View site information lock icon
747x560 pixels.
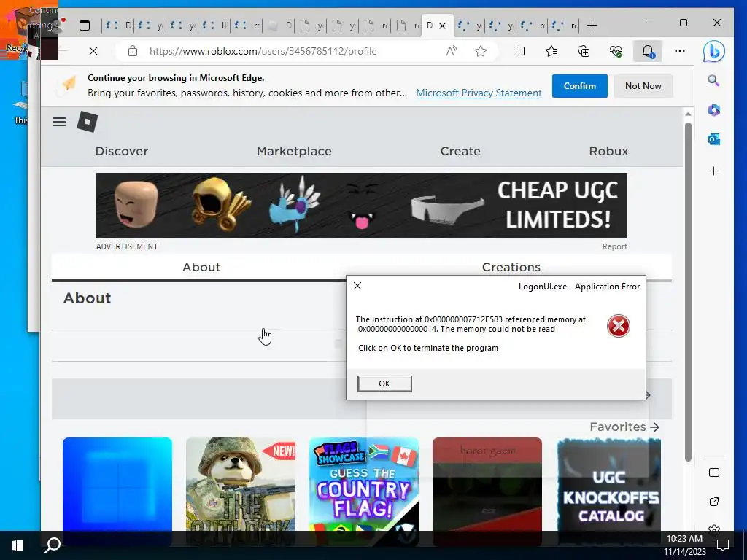point(133,51)
